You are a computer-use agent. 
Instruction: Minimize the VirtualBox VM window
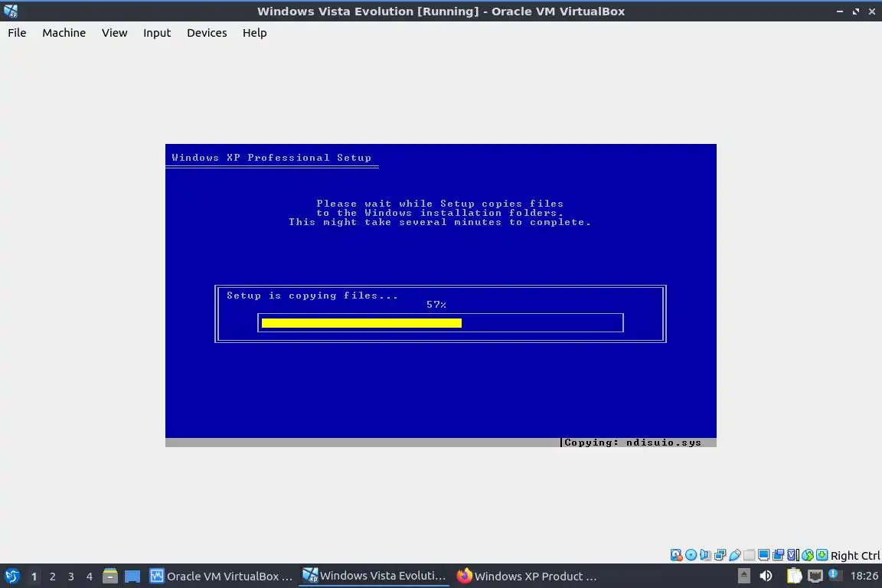[x=839, y=11]
